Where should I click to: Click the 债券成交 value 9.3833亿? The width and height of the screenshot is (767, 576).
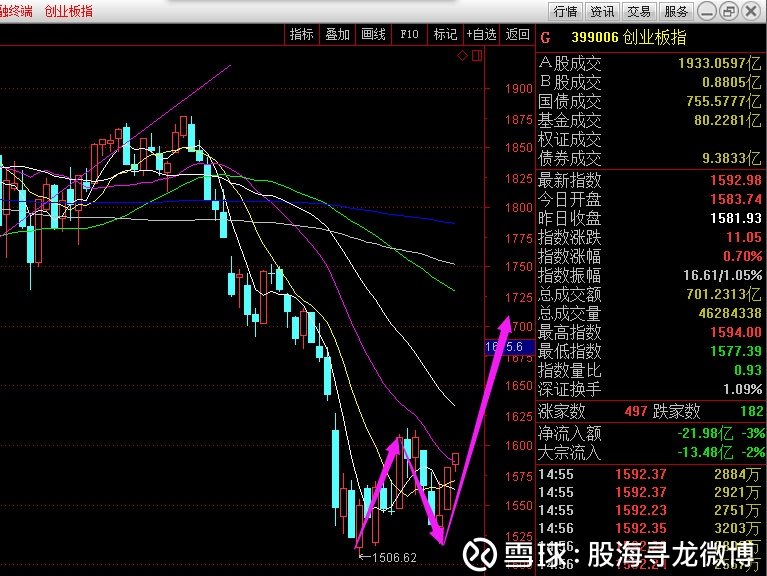coord(731,158)
